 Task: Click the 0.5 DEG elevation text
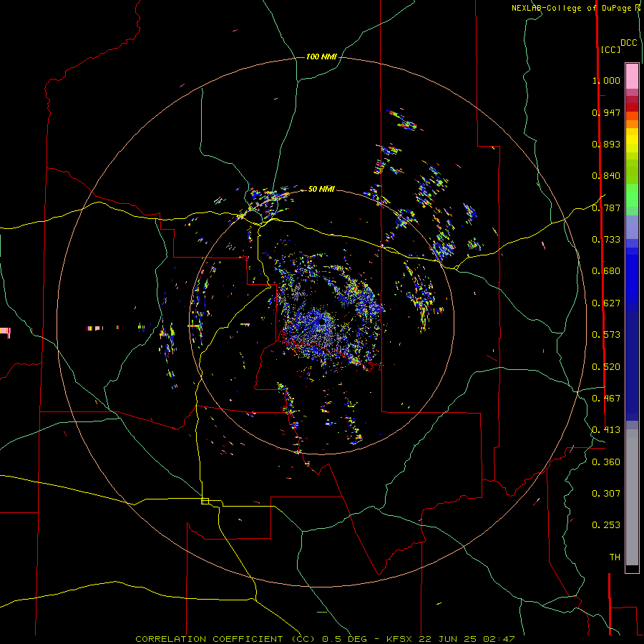click(x=345, y=639)
